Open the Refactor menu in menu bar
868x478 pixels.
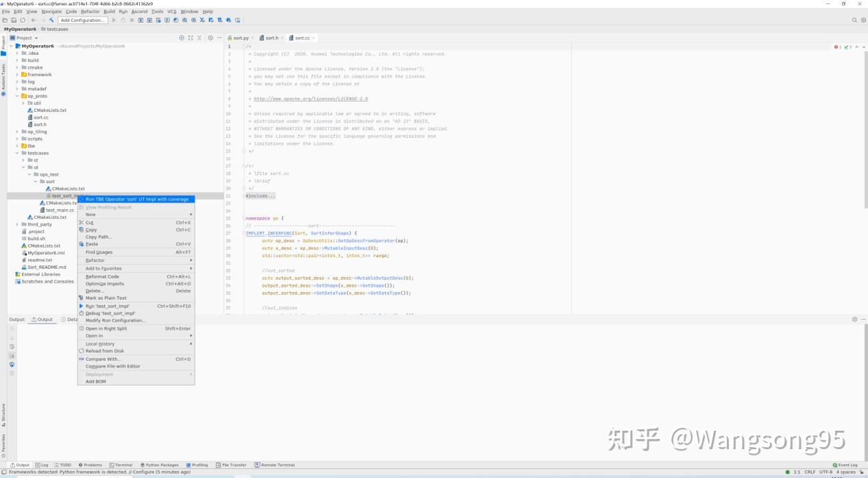click(x=90, y=12)
